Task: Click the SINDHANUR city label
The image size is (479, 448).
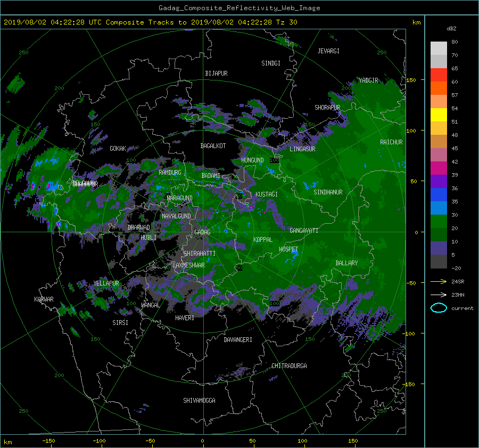Action: [328, 192]
